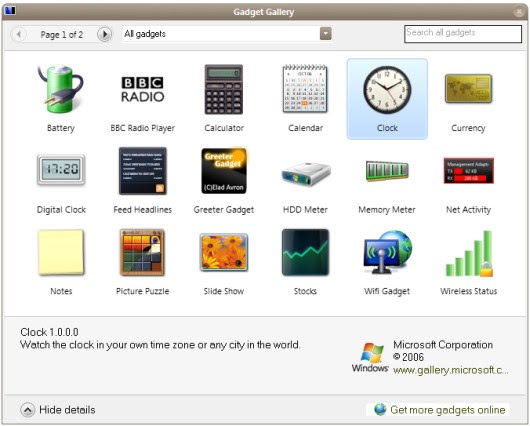Choose the Net Activity gadget icon
The height and width of the screenshot is (426, 530).
(x=468, y=170)
